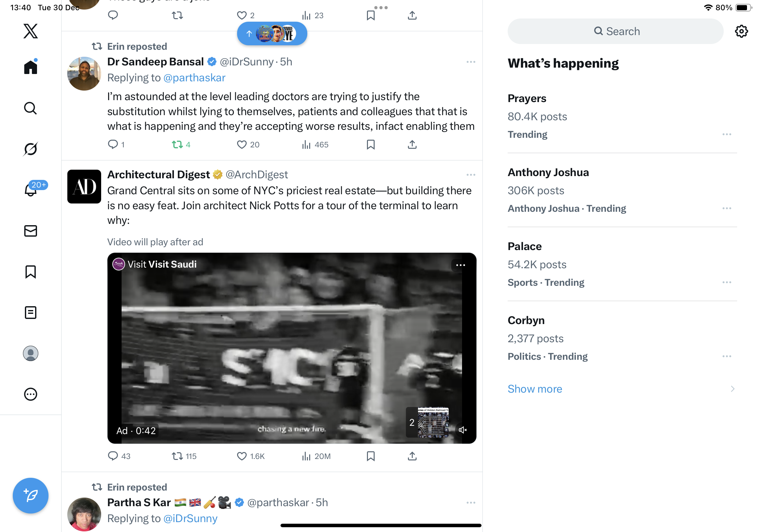Open more options for Prayers trend
Screen dimensions: 762x532
click(x=727, y=134)
